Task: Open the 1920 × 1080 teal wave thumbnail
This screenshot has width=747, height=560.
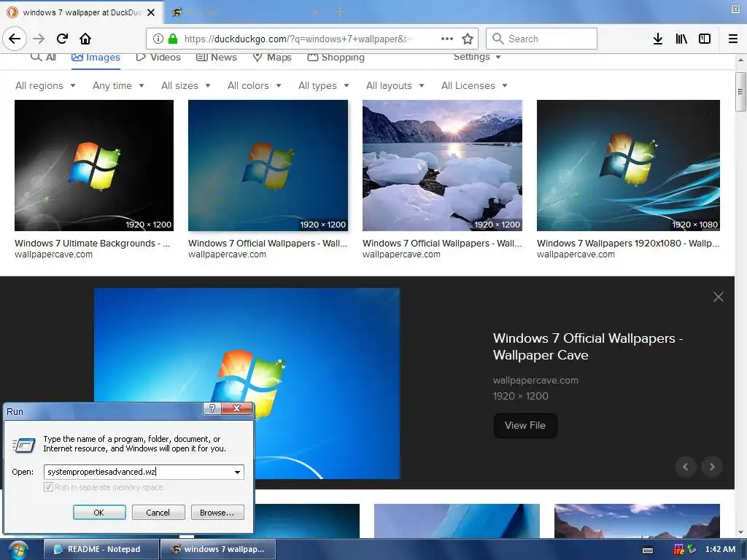Action: (628, 166)
